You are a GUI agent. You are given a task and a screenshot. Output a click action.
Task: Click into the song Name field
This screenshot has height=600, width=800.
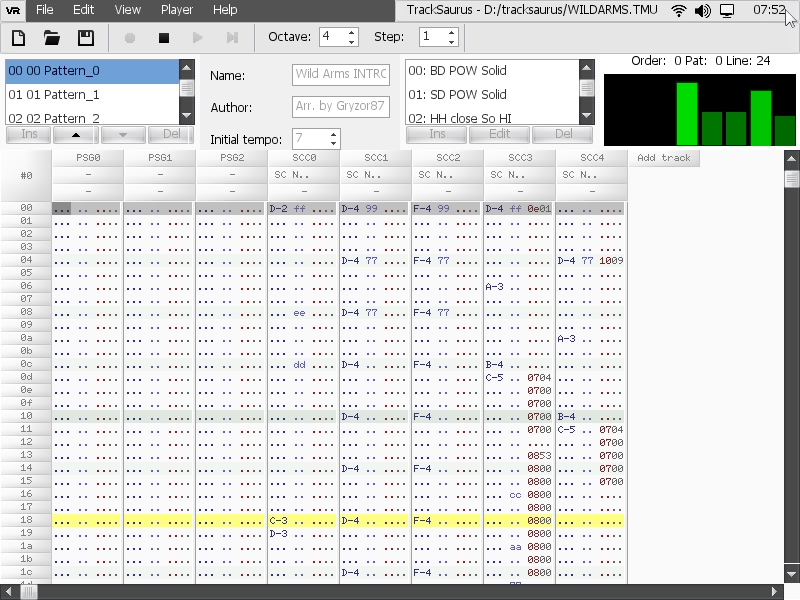tap(340, 75)
